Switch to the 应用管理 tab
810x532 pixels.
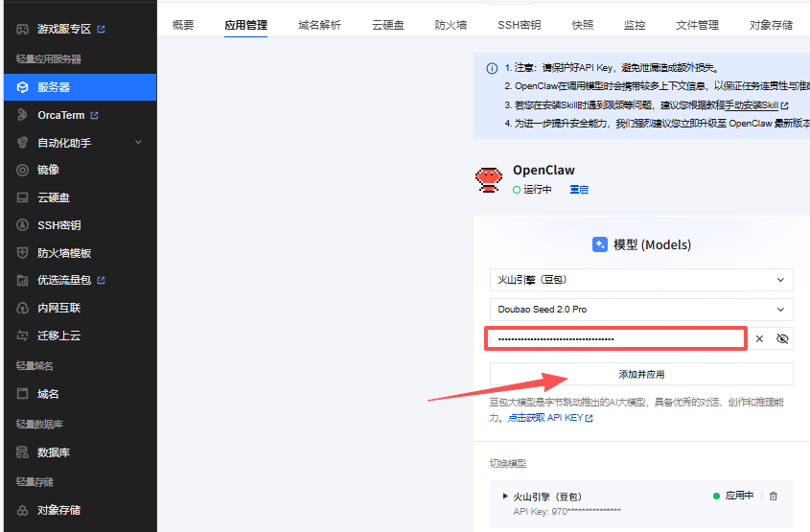(x=246, y=25)
